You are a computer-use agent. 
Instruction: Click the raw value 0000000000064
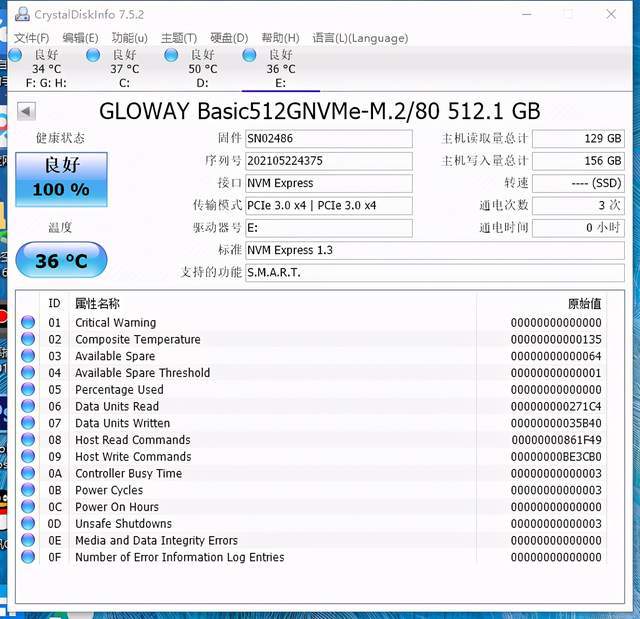pos(556,356)
